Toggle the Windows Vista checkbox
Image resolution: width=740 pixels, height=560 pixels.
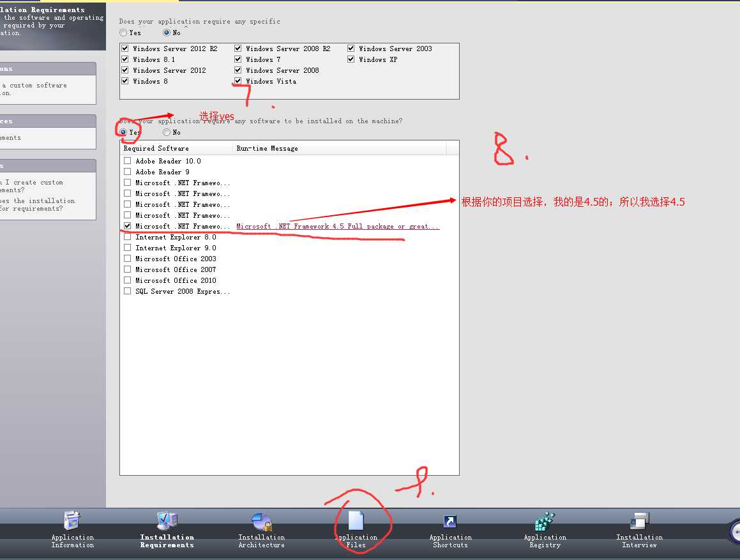238,80
